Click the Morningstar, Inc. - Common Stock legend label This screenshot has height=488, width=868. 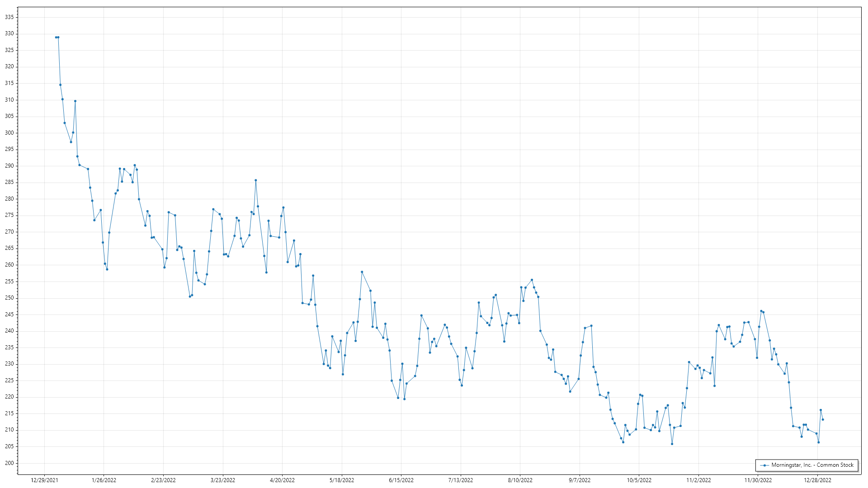point(812,465)
